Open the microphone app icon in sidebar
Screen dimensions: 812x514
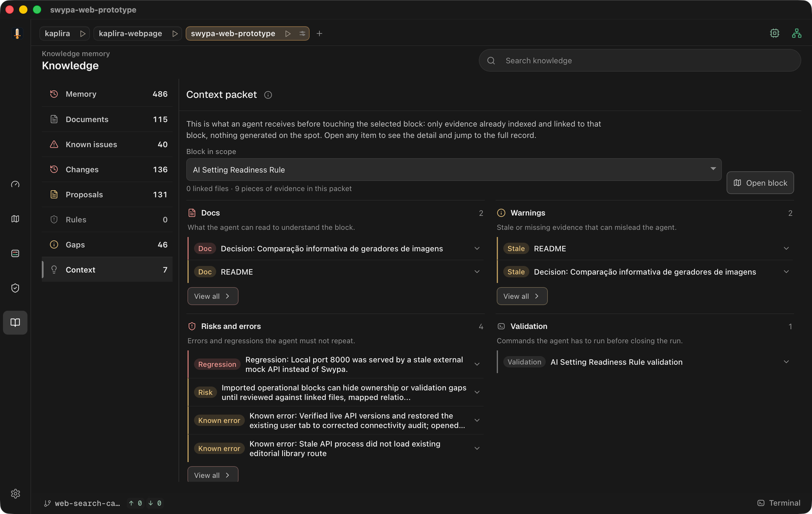tap(17, 33)
